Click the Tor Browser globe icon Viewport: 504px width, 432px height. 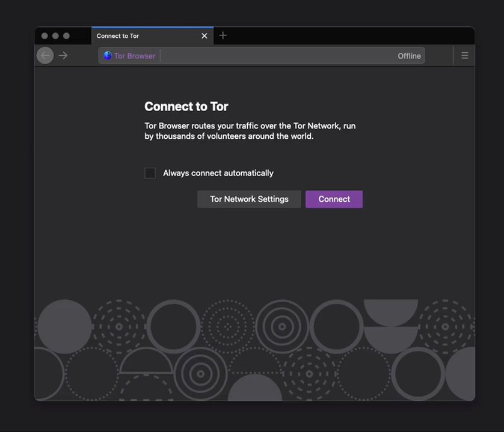(108, 55)
